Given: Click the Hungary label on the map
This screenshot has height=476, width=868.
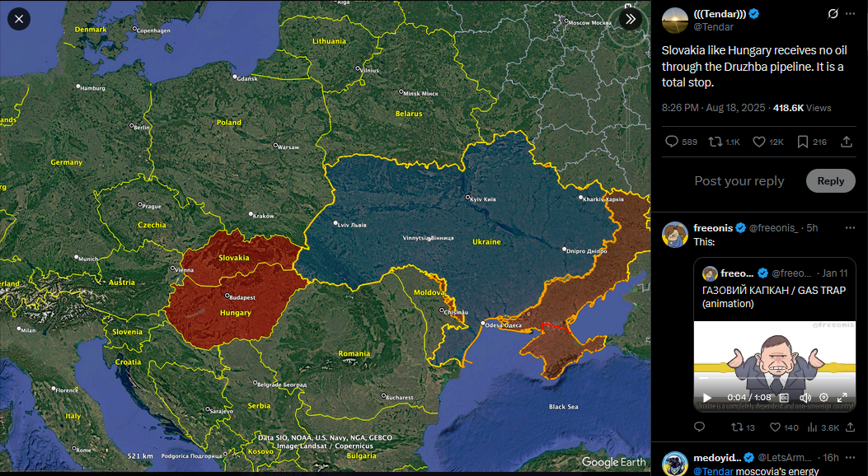Looking at the screenshot, I should coord(235,312).
